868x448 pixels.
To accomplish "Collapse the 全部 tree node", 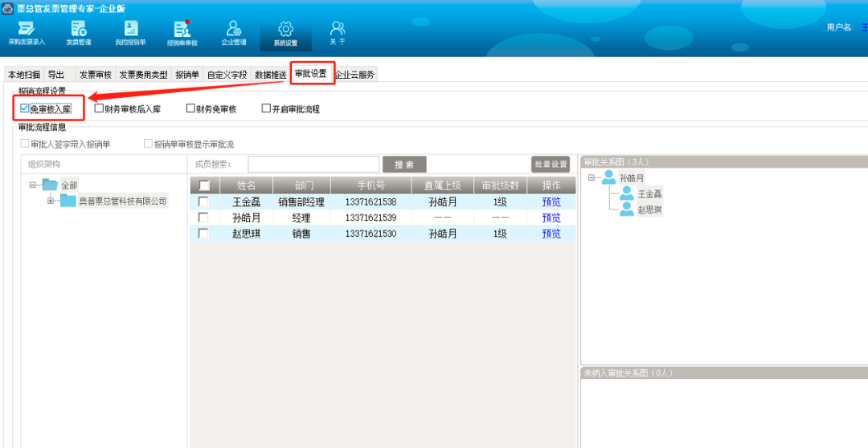I will 33,185.
